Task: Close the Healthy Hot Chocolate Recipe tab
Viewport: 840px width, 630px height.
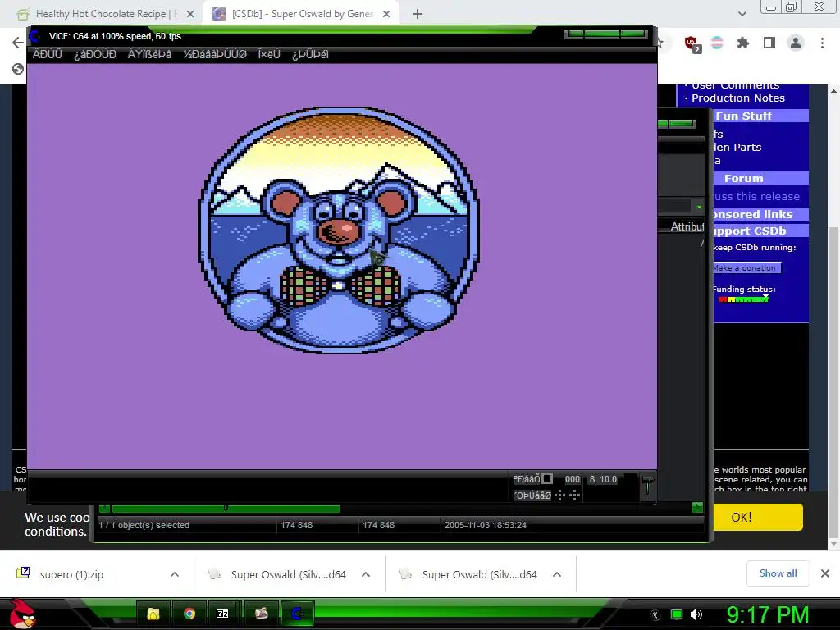Action: [190, 15]
